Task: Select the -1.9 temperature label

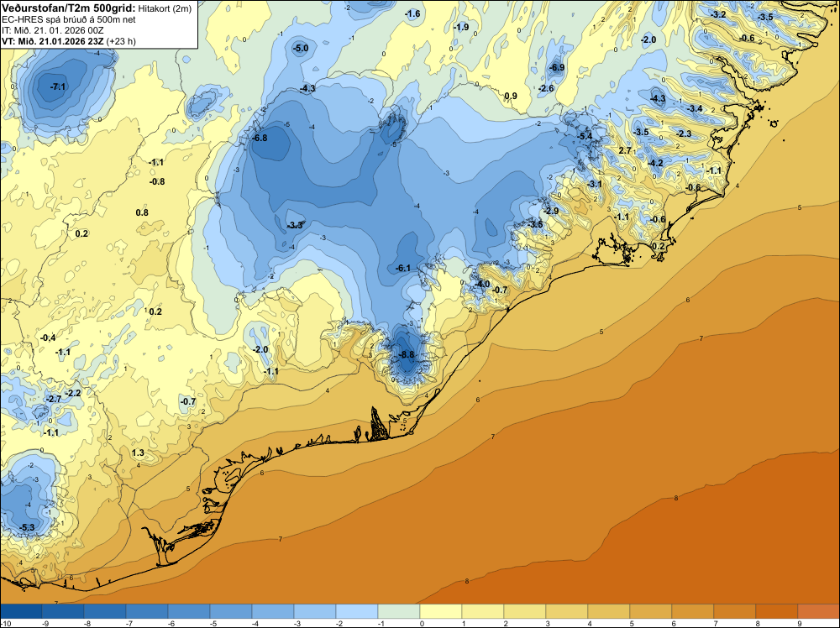Action: 460,28
